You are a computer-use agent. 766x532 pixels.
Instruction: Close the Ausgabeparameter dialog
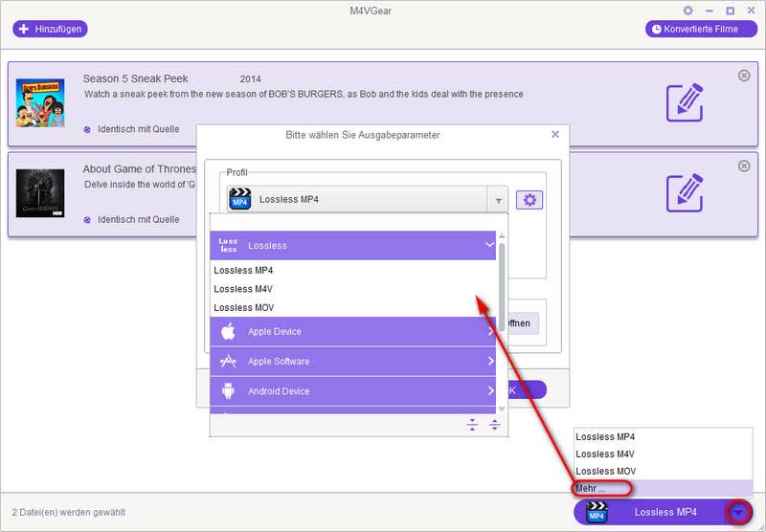555,134
